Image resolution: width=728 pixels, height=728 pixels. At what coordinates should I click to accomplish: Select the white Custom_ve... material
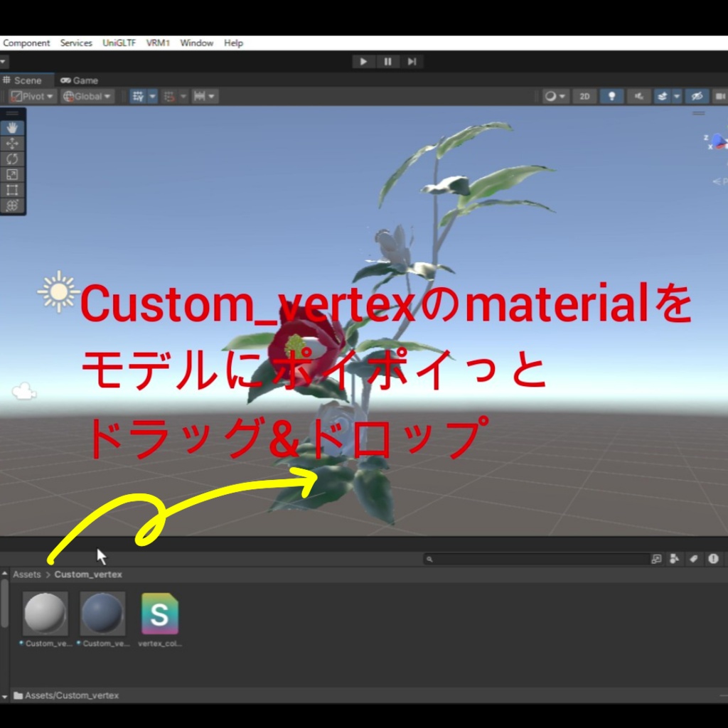[x=45, y=614]
